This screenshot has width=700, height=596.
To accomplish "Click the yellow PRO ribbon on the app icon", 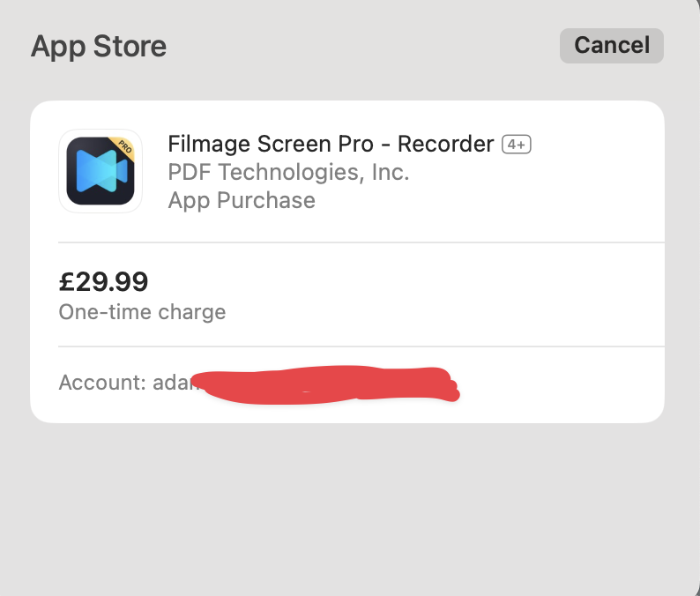I will point(123,146).
